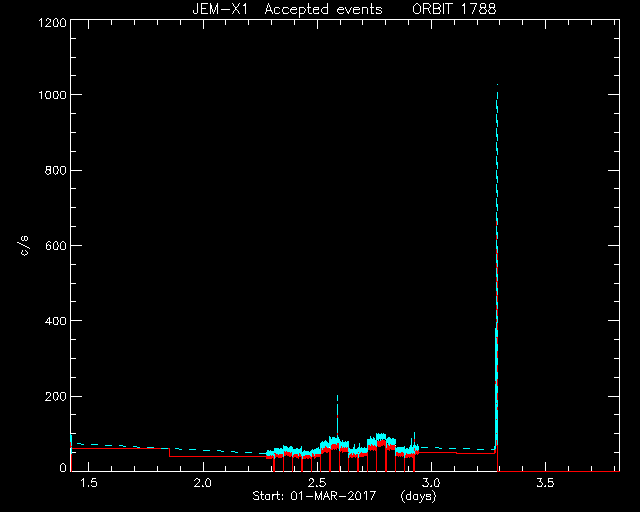This screenshot has width=640, height=512.
Task: Click the 800 y-axis tick label
Action: [x=56, y=171]
